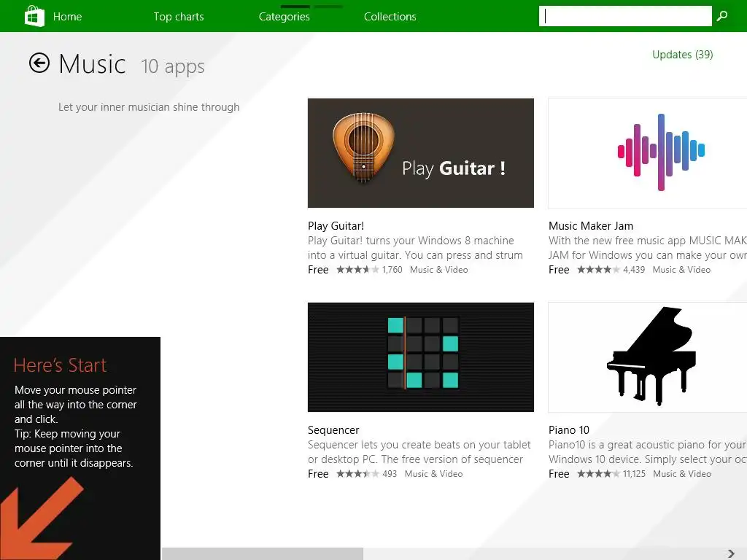Click the Play Guitar! description text
Screen dimensions: 747x560
(415, 248)
